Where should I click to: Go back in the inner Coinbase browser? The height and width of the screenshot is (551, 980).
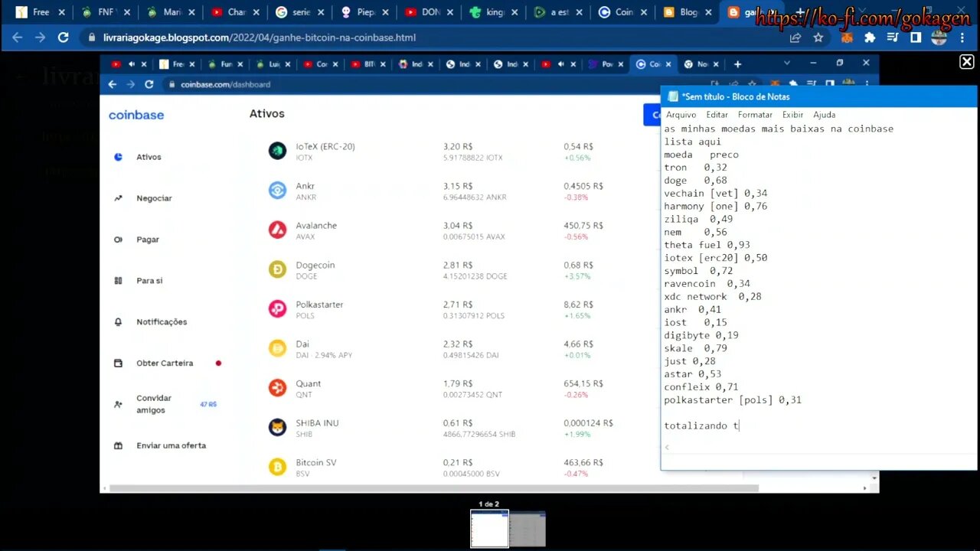coord(113,84)
